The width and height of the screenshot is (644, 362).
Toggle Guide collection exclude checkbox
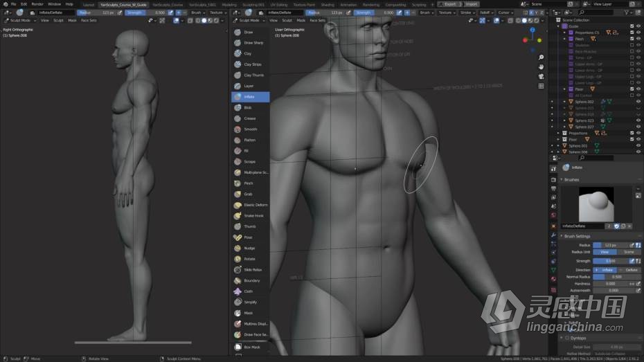pyautogui.click(x=632, y=26)
